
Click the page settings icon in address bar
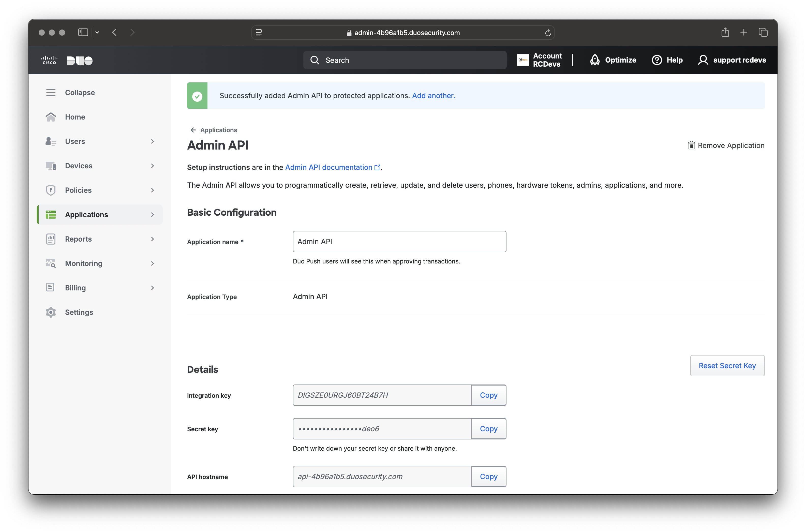coord(259,33)
